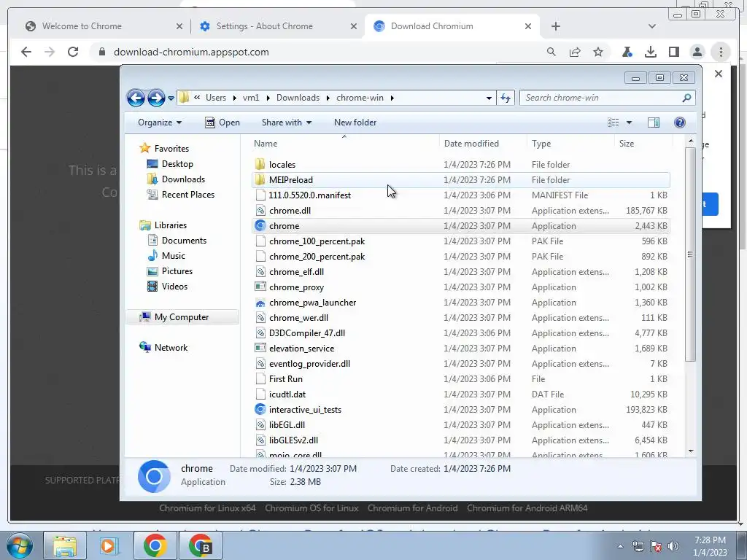The image size is (747, 560).
Task: Open Chrome three-dot menu
Action: pyautogui.click(x=721, y=52)
